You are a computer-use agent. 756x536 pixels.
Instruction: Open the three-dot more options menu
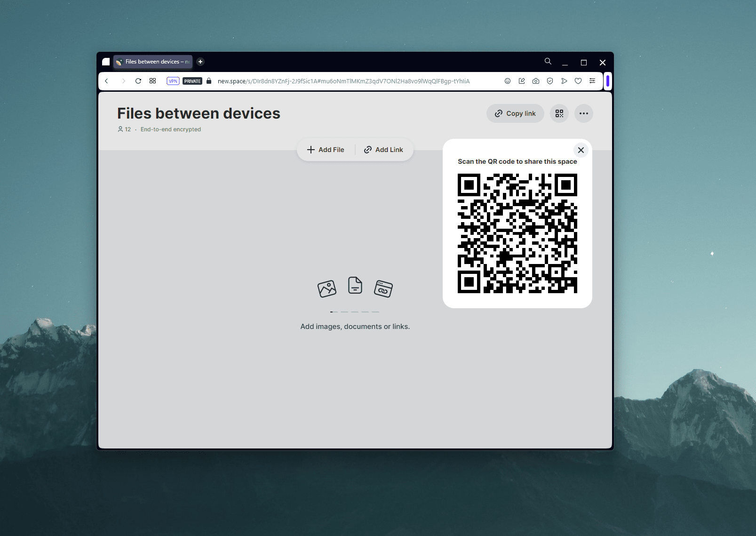coord(584,113)
